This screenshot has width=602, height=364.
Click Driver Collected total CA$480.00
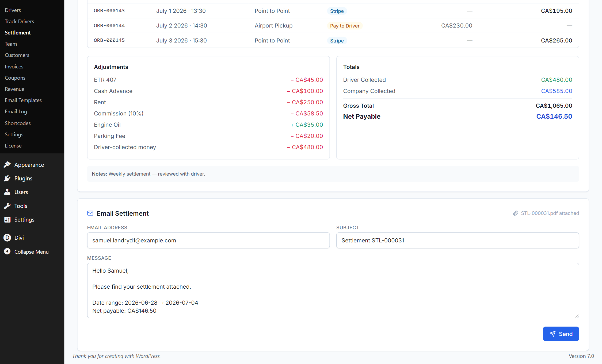pyautogui.click(x=557, y=80)
